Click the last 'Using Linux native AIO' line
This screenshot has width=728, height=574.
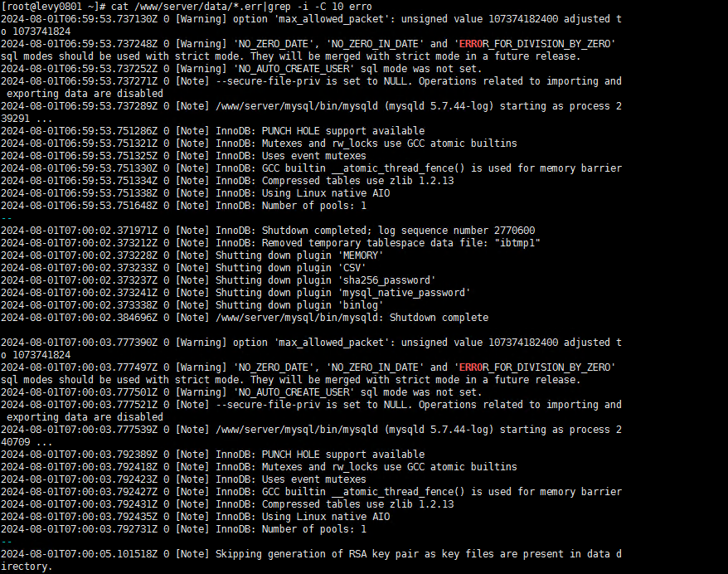click(196, 517)
